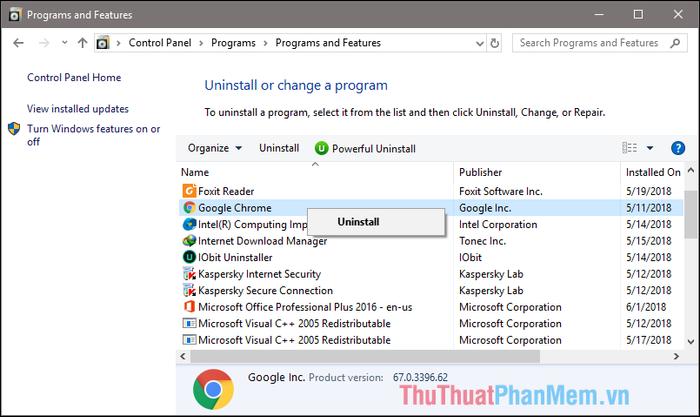
Task: Click the Programs and Features breadcrumb
Action: click(x=328, y=43)
